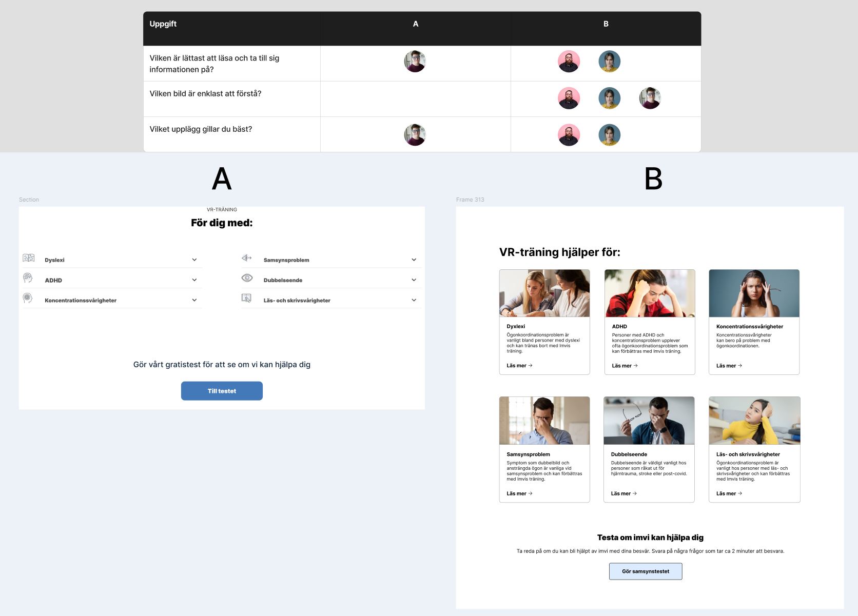This screenshot has height=616, width=858.
Task: Expand the Dyslexi accordion chevron
Action: (194, 260)
